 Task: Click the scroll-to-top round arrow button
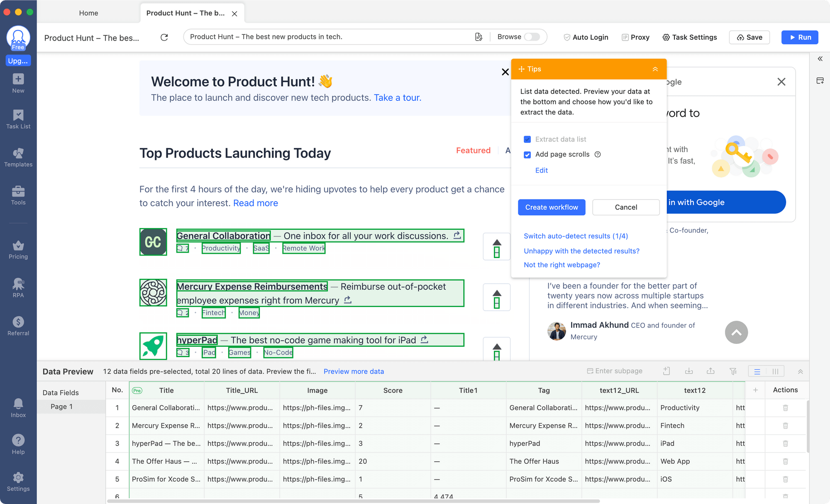736,332
